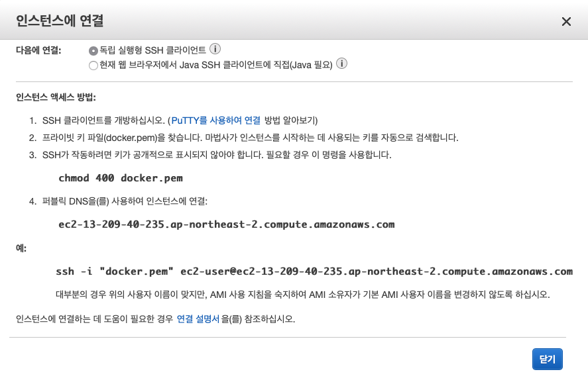This screenshot has height=382, width=588.
Task: Close the dialog with the X icon
Action: click(567, 21)
